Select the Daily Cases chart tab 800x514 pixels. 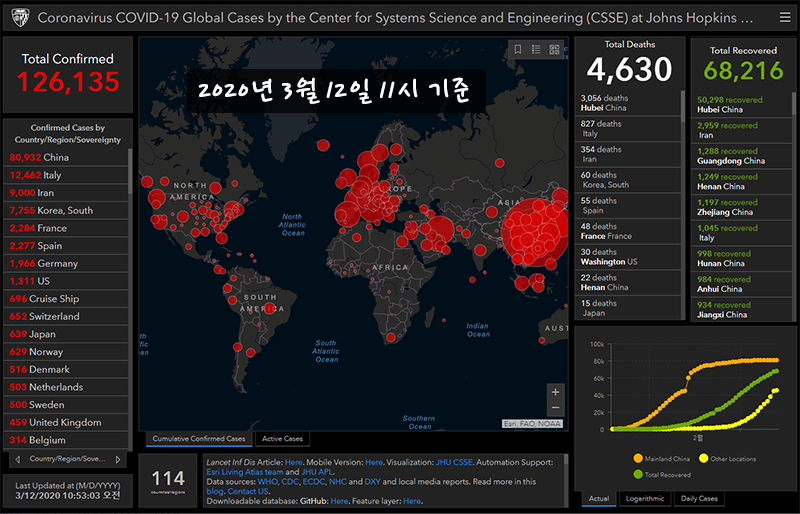[699, 499]
